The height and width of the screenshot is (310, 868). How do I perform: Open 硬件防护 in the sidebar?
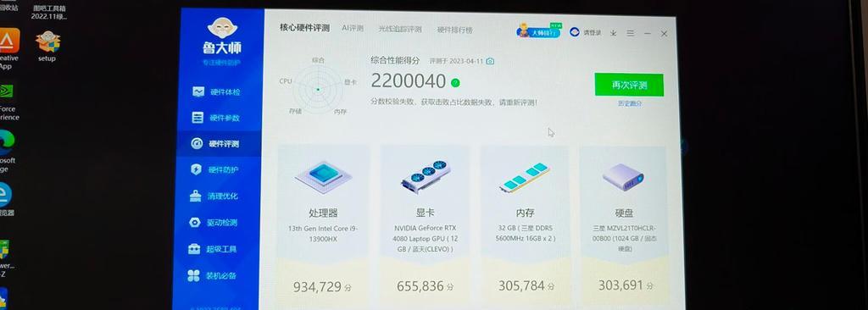tap(214, 170)
